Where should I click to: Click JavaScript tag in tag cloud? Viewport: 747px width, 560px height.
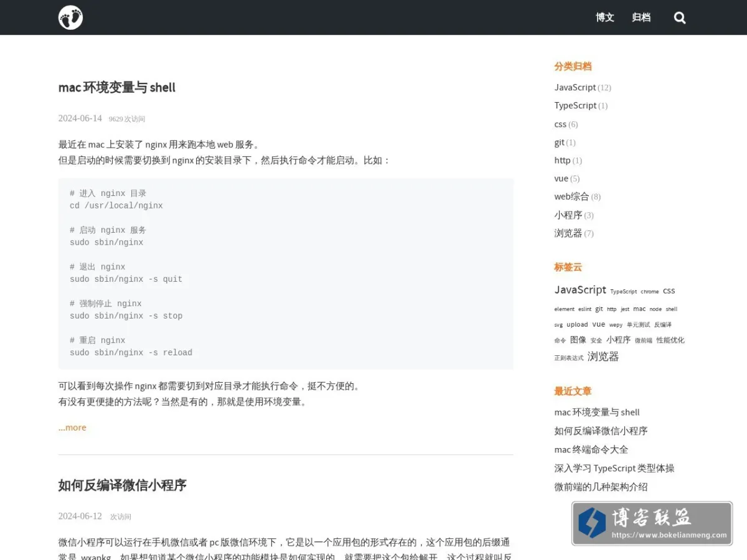(x=580, y=290)
